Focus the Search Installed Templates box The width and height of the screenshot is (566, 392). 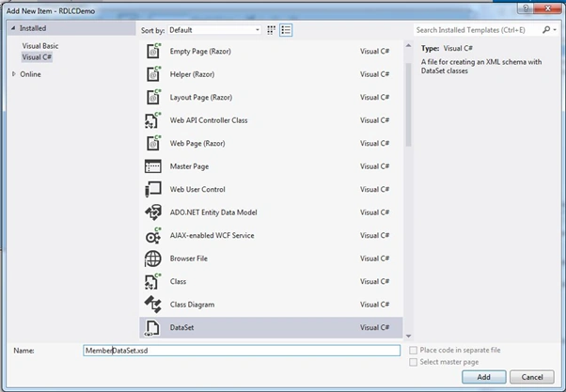(477, 30)
